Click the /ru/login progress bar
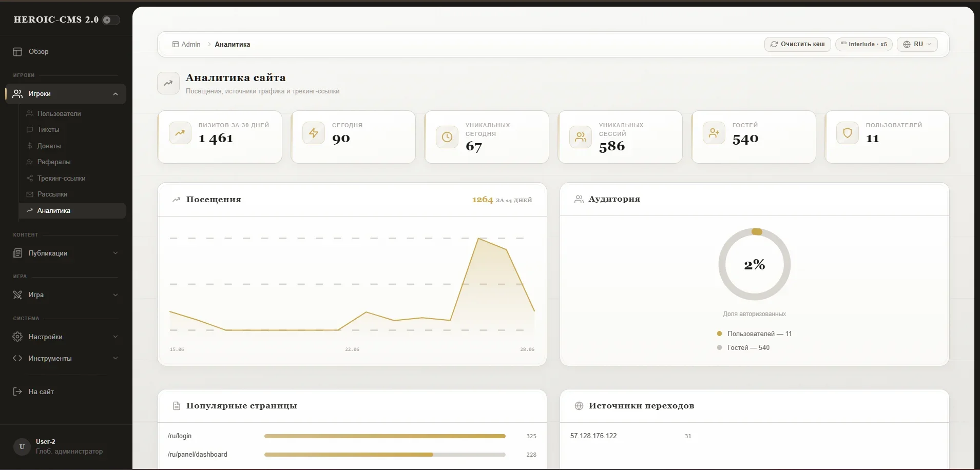The width and height of the screenshot is (980, 470). pyautogui.click(x=385, y=436)
